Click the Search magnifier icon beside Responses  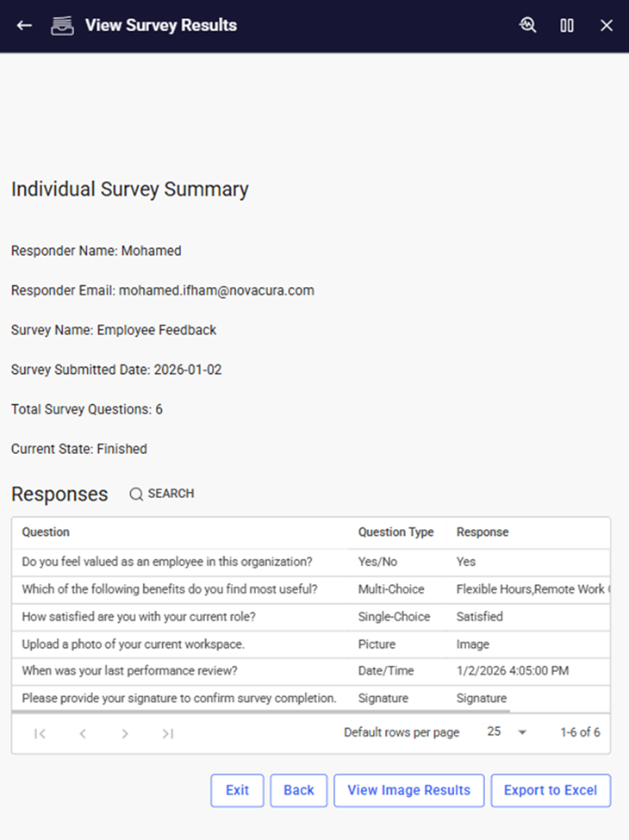[136, 495]
